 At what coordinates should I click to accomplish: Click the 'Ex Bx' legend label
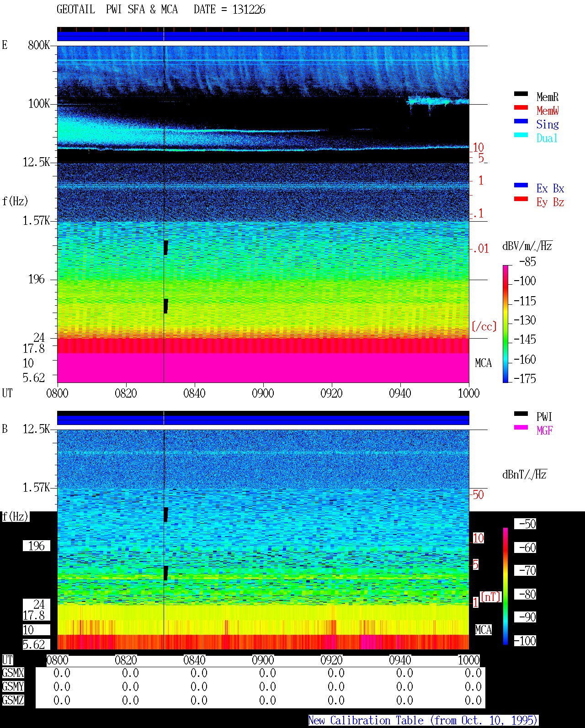pos(550,188)
